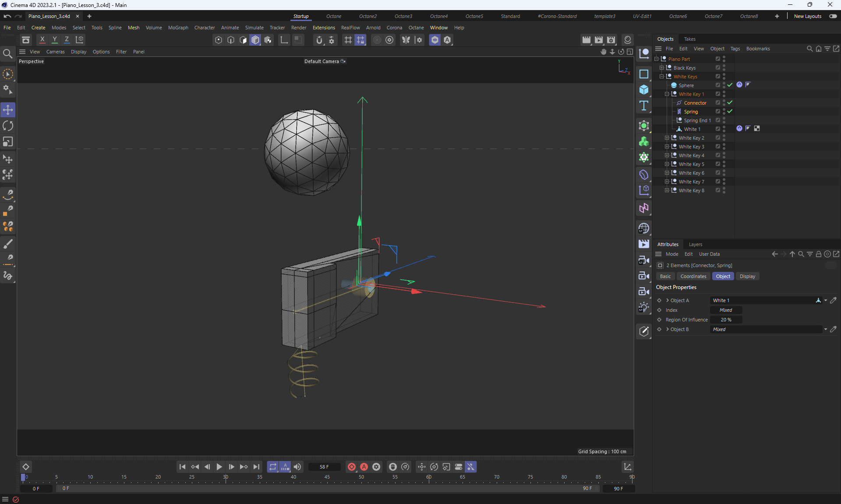Screen dimensions: 841x504
Task: Click the Cube primitive icon
Action: 643,90
